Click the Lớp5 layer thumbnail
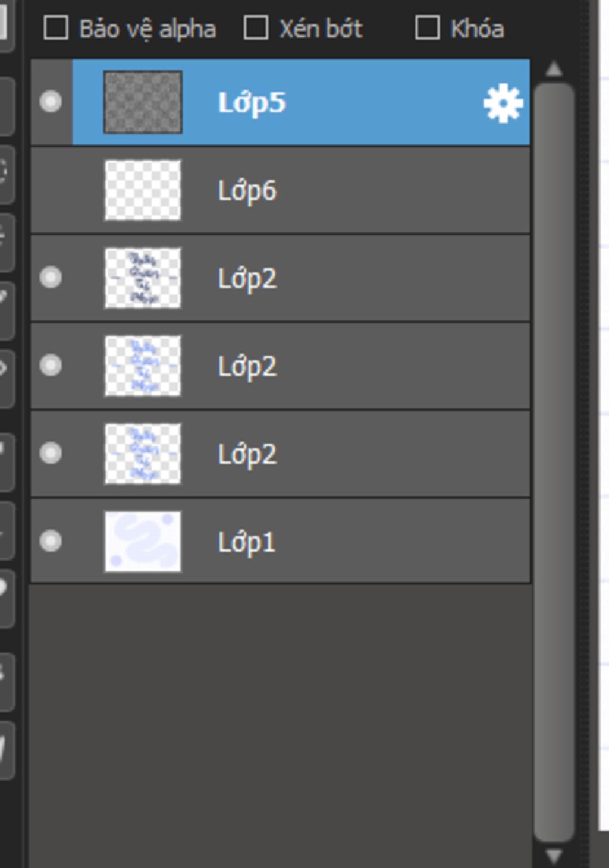This screenshot has width=609, height=868. point(143,102)
